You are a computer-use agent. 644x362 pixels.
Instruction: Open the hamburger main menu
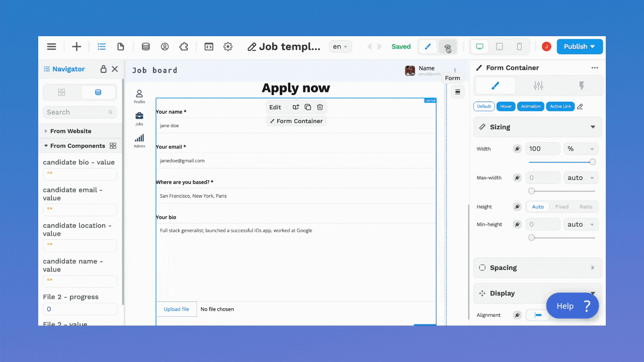(51, 47)
